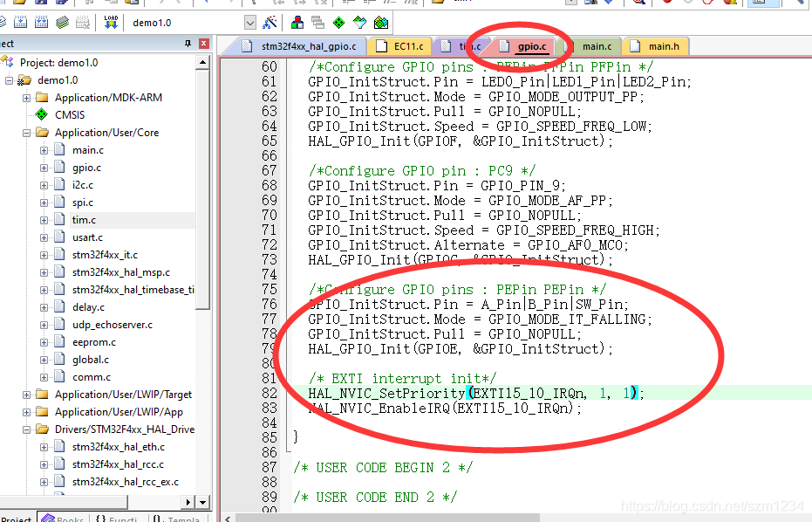Expand the Drivers/STM32F4xx_HAL_Drive group
This screenshot has width=812, height=522.
(x=25, y=429)
